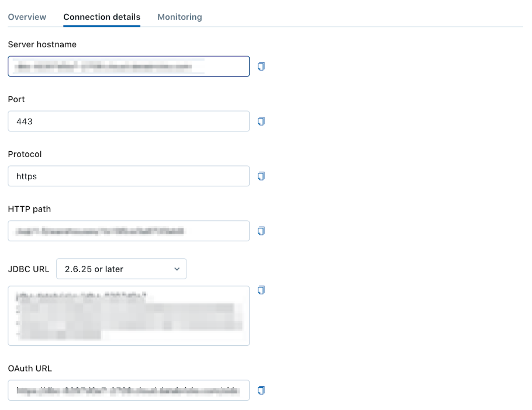
Task: Focus the OAuth URL input field
Action: (x=129, y=390)
